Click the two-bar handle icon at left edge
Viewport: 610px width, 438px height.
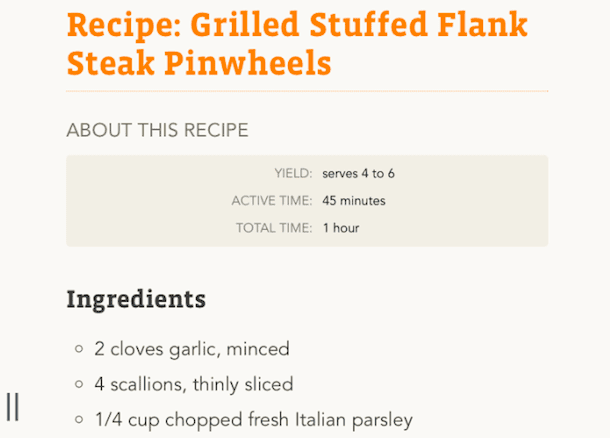click(x=12, y=407)
